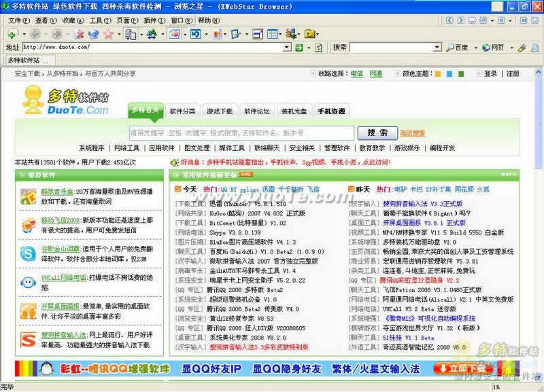
Task: Click the grayed-out Forward navigation arrow
Action: [x=57, y=34]
